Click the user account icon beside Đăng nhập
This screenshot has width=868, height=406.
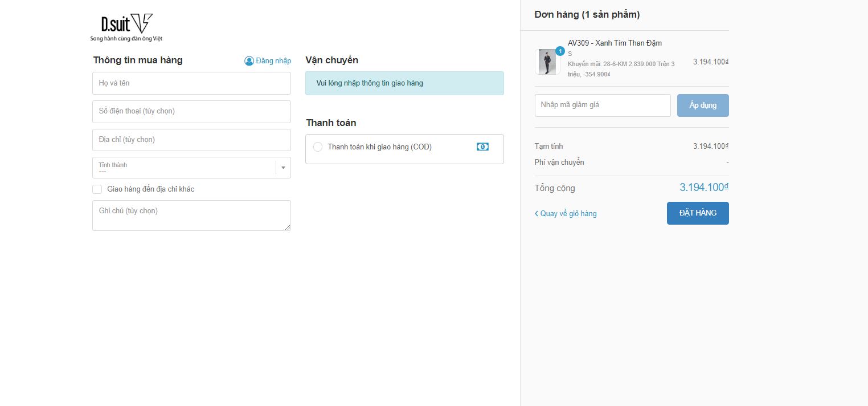[249, 61]
